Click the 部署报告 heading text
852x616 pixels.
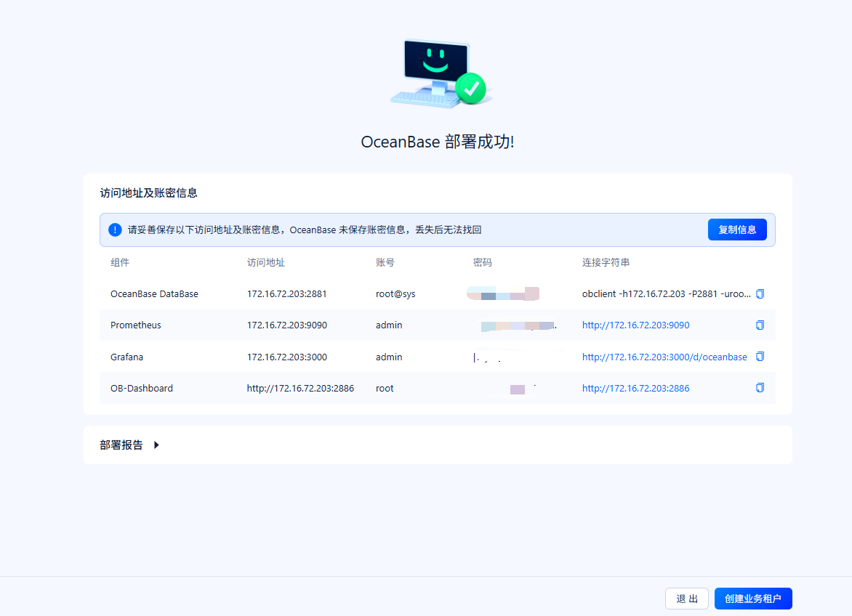pos(121,445)
